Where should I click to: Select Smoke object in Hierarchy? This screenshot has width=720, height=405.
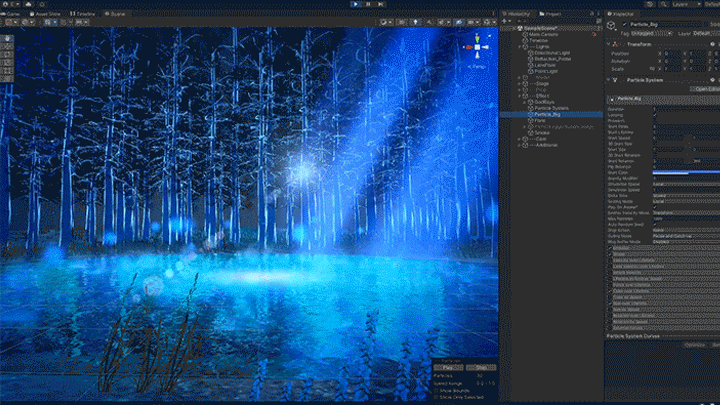[x=542, y=133]
